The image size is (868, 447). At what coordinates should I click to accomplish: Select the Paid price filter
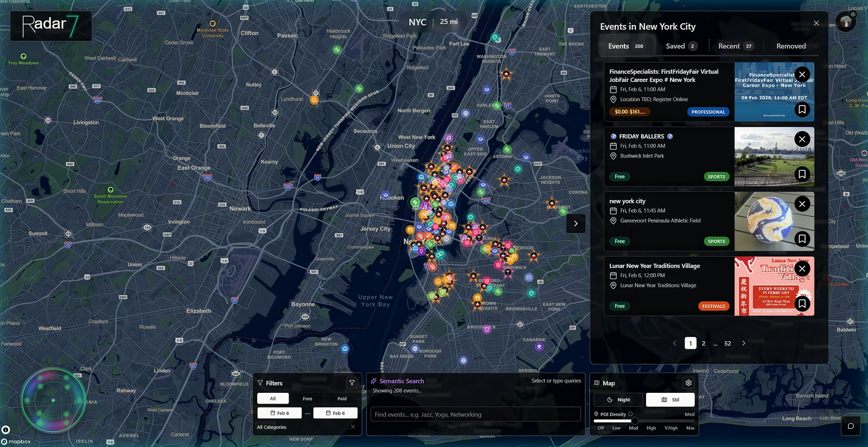click(342, 399)
